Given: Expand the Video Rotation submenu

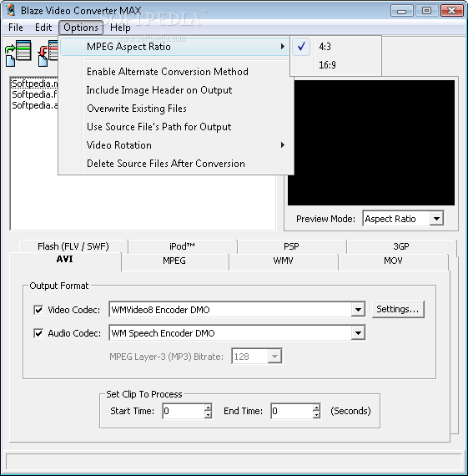Looking at the screenshot, I should point(176,145).
